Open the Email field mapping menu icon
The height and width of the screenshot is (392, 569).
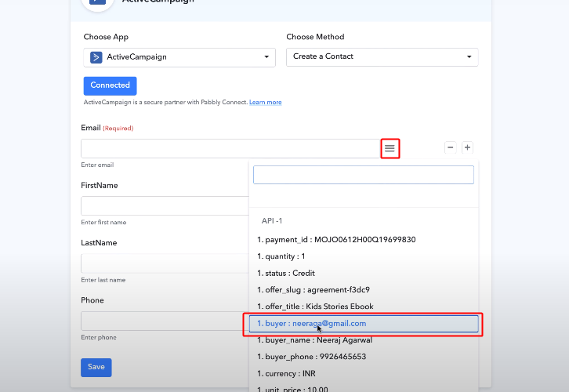point(390,148)
